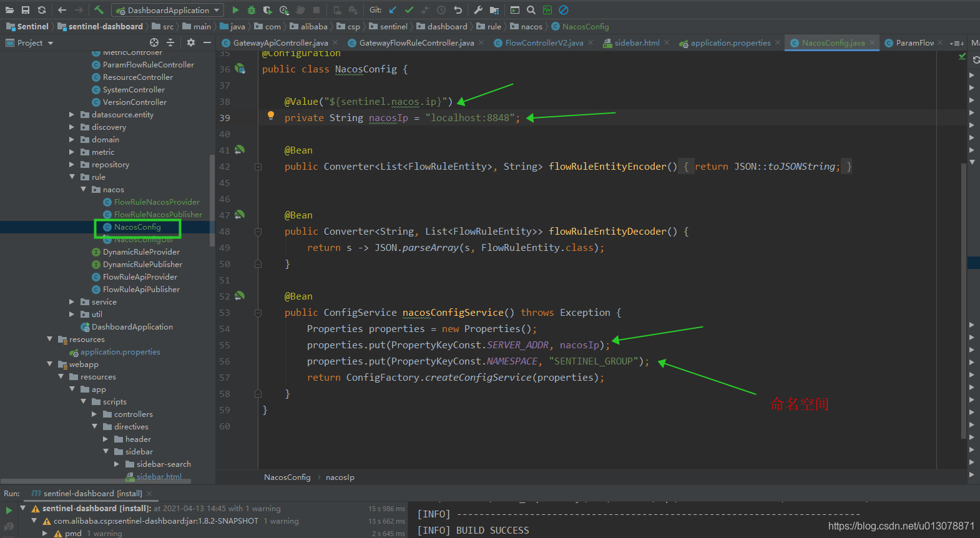
Task: Click the Run with Profiler icon
Action: [x=284, y=10]
